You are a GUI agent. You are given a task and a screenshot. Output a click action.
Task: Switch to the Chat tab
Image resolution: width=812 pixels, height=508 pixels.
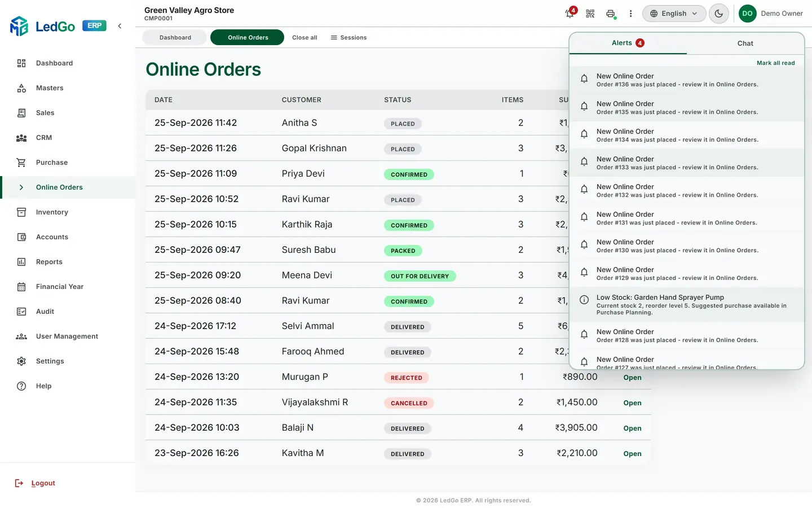(x=745, y=43)
